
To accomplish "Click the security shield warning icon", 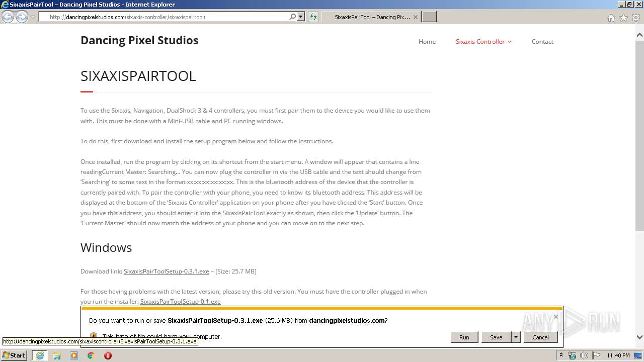I will pyautogui.click(x=94, y=336).
